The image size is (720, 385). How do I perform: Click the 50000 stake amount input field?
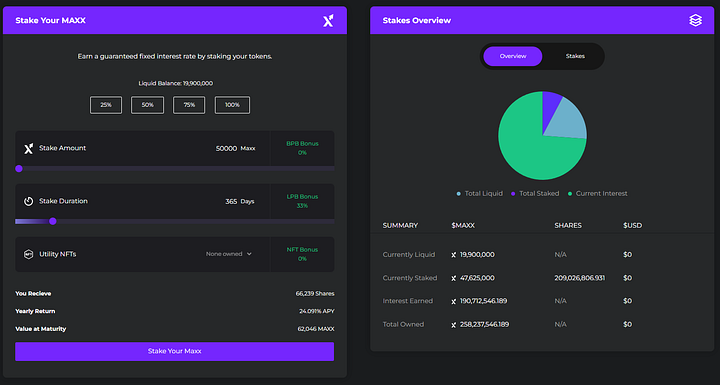[226, 148]
